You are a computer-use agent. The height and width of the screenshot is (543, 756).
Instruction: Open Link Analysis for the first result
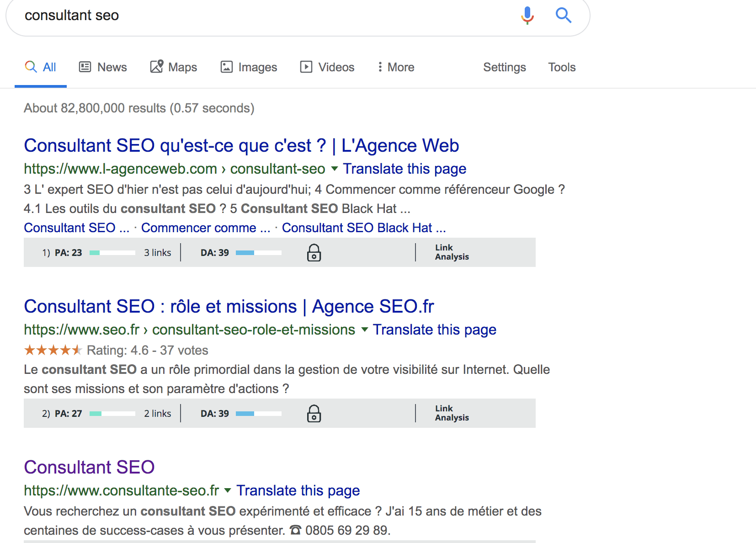coord(452,252)
